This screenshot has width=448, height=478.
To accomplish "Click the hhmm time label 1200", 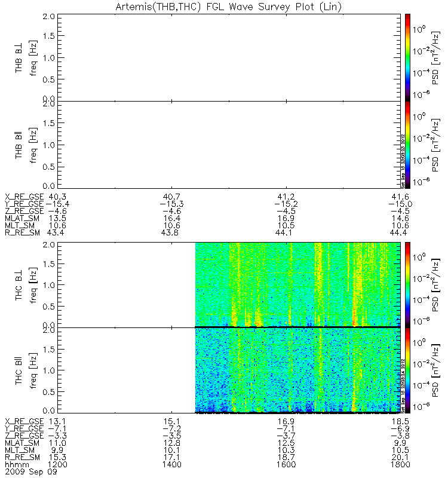I will point(57,464).
